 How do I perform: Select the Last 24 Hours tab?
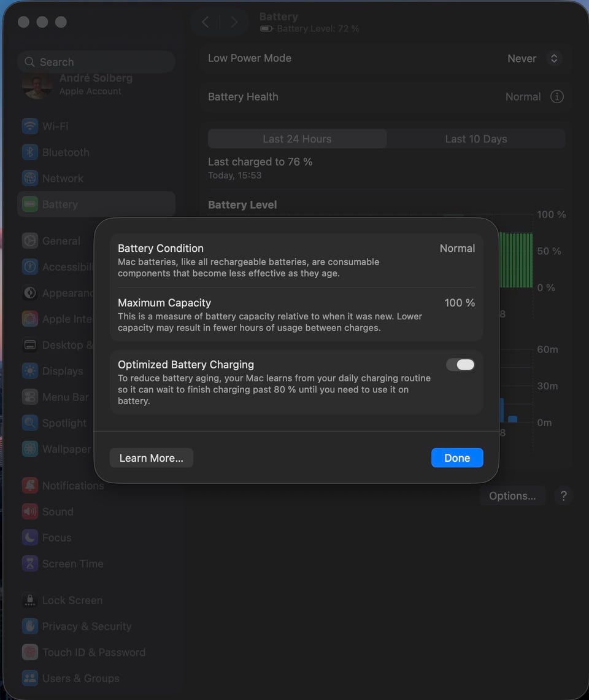point(297,139)
